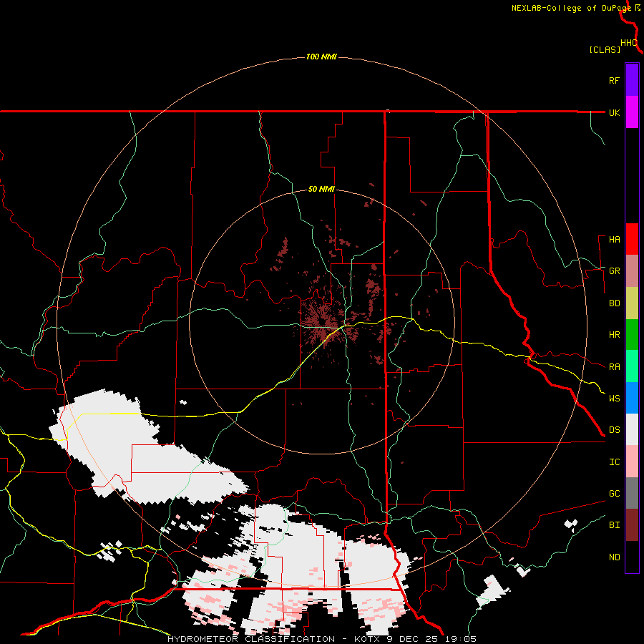Click the red HA legend color swatch
This screenshot has width=644, height=644.
632,239
